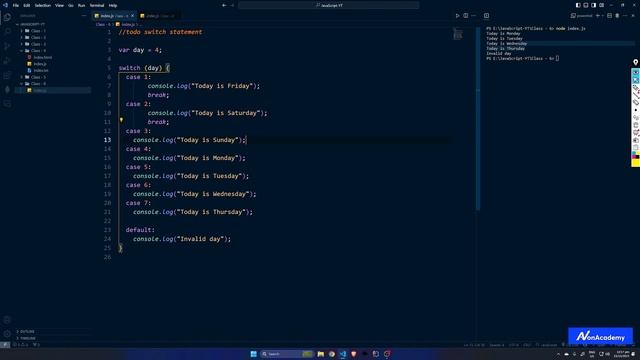Screen dimensions: 640x360
Task: Click the Kill Terminal trash icon
Action: coord(617,16)
